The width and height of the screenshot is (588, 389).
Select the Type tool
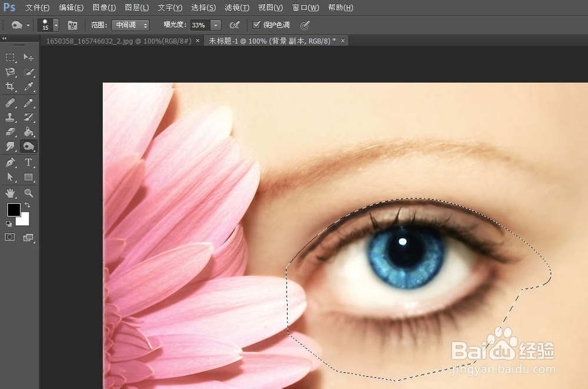click(x=28, y=162)
